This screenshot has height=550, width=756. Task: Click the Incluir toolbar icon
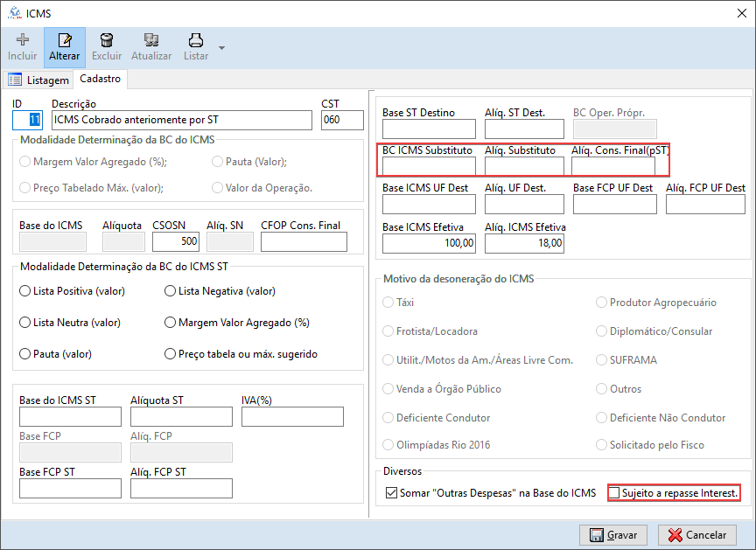click(x=23, y=41)
